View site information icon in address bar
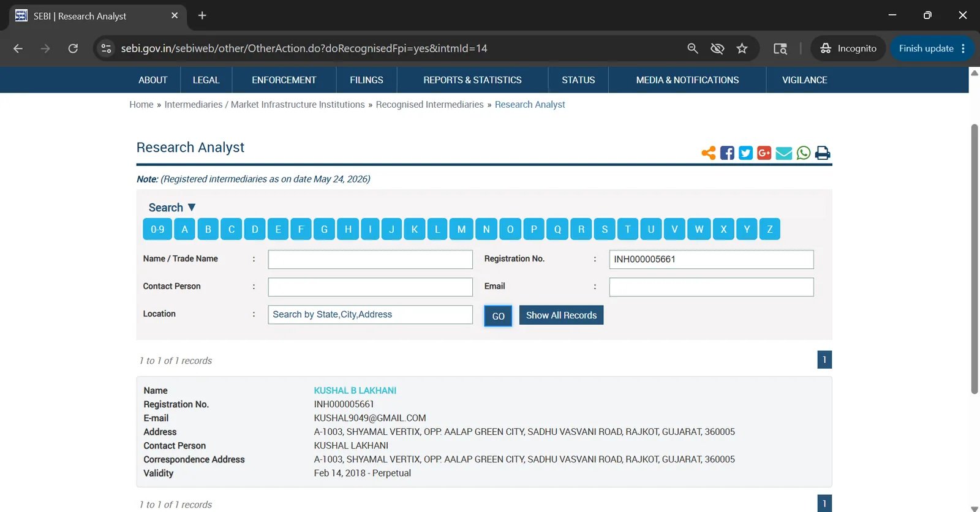Viewport: 980px width, 512px height. pos(106,48)
